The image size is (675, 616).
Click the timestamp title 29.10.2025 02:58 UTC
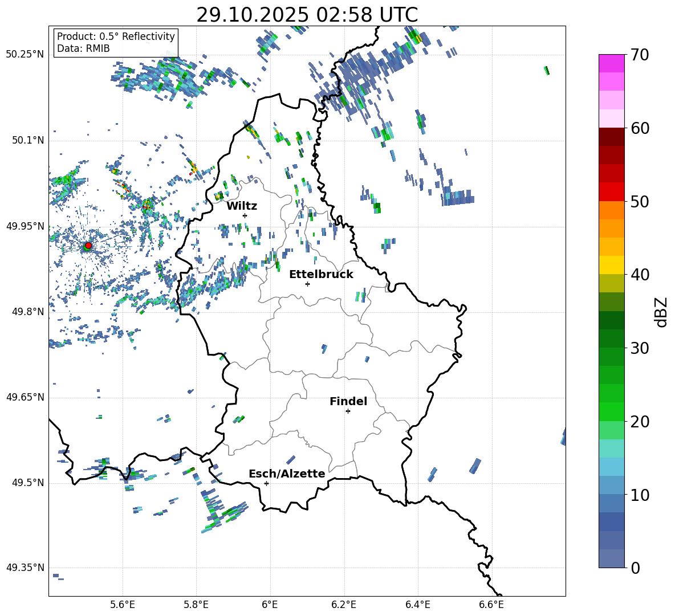click(x=307, y=14)
